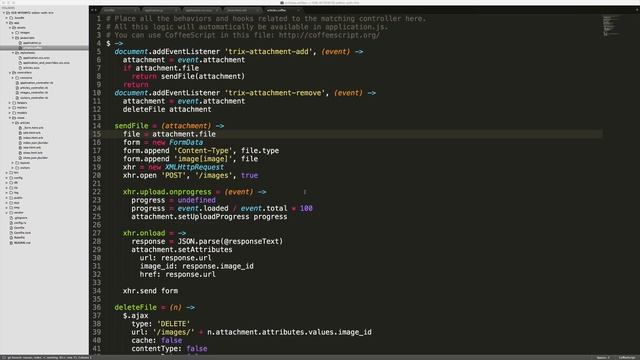Click the value 100 on line 24

306,208
